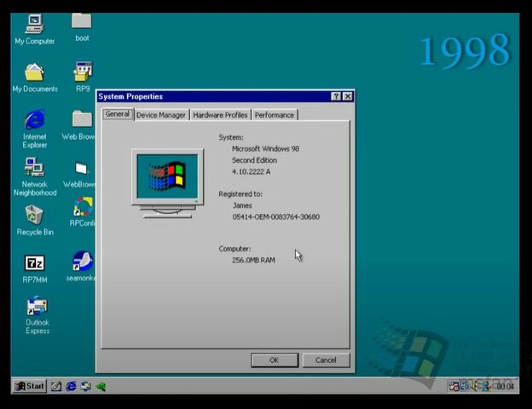Switch to the General tab

click(118, 114)
